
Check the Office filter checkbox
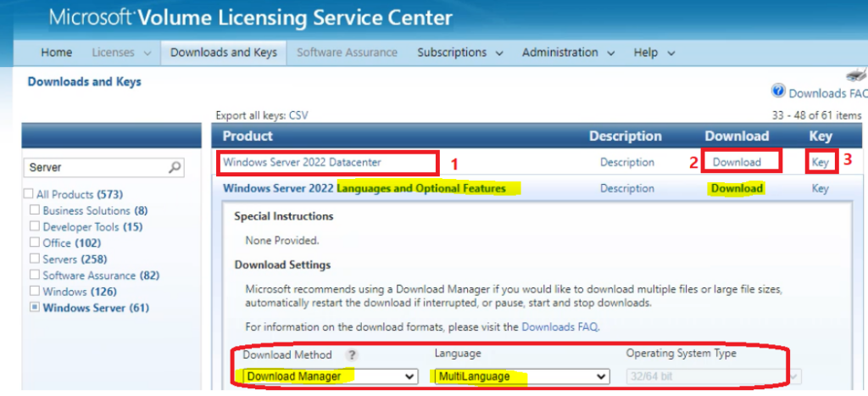point(35,243)
